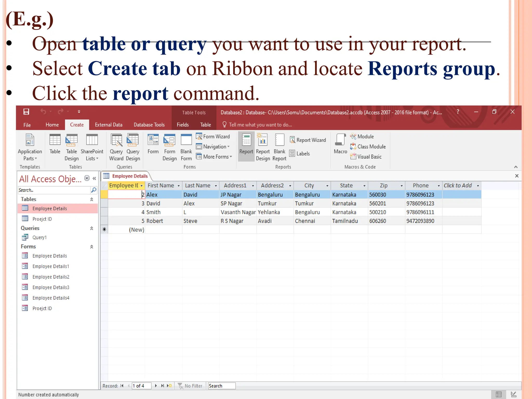This screenshot has height=399, width=532.
Task: Switch to Design View icon in status bar
Action: coord(514,394)
